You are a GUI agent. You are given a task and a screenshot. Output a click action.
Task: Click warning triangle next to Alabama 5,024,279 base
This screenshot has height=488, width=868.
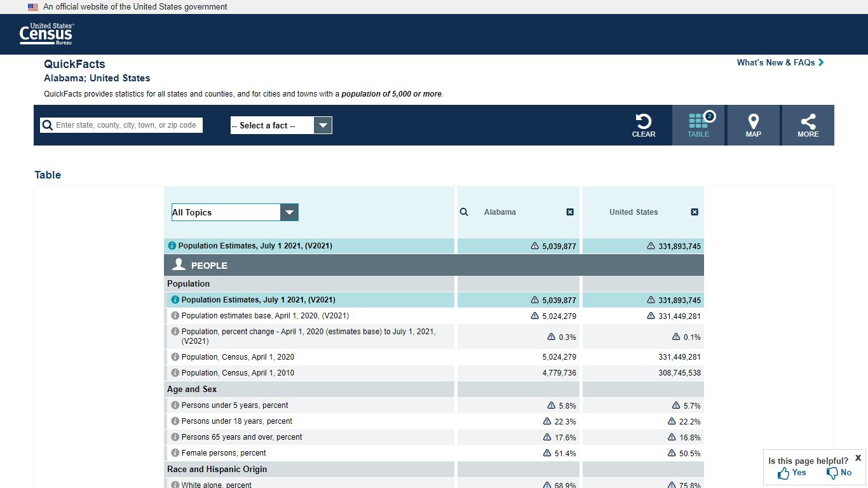point(535,316)
